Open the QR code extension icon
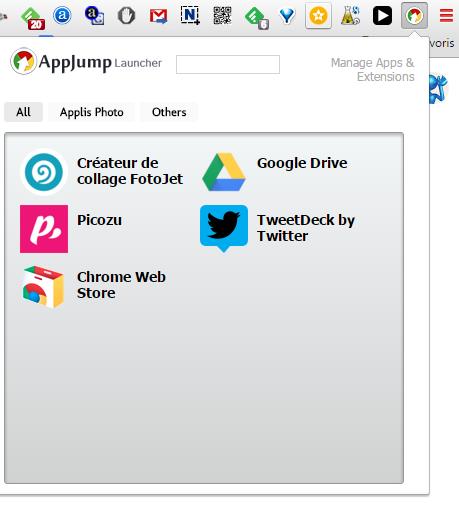459x505 pixels. [222, 15]
